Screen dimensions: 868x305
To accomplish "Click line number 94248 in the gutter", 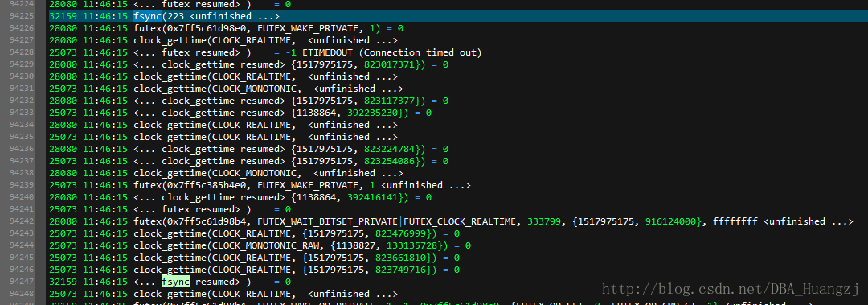I will 23,294.
